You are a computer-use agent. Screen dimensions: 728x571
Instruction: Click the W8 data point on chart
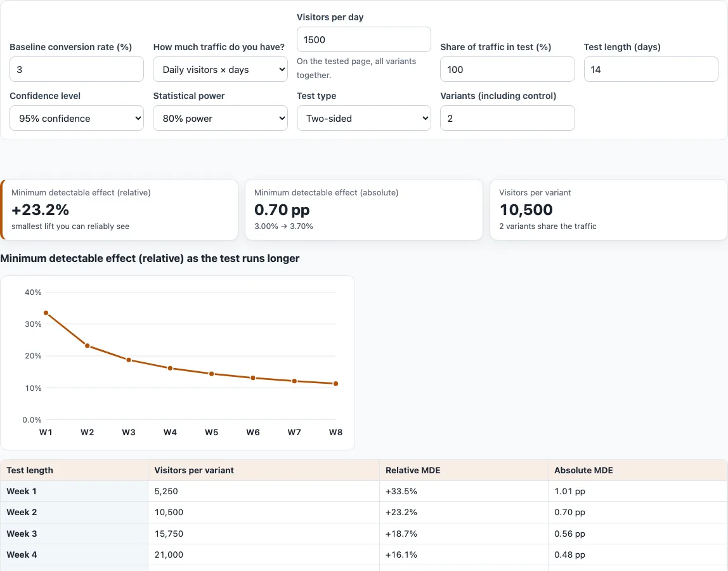point(335,383)
